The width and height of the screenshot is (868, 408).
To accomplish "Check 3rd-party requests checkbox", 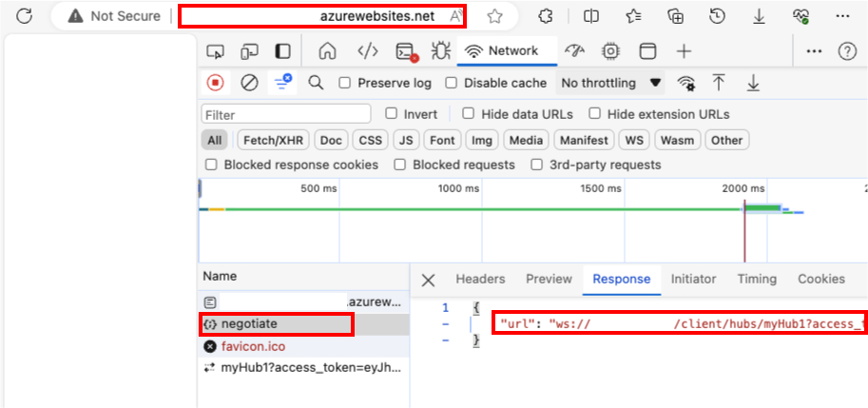I will click(x=536, y=165).
